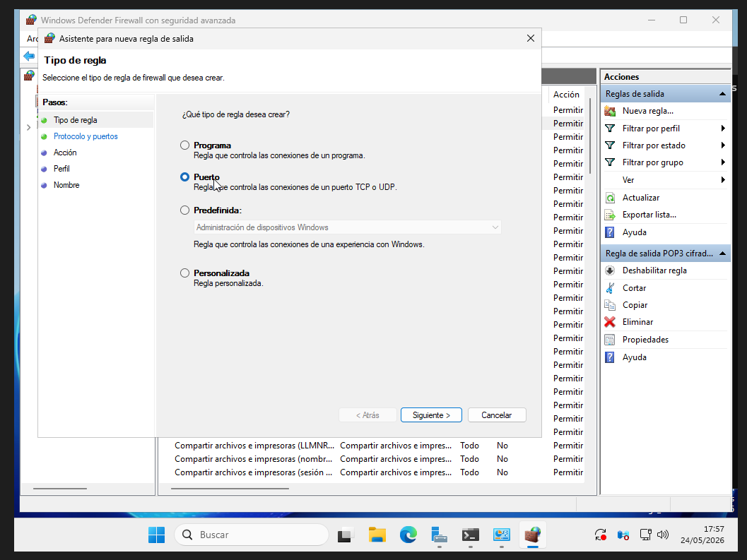
Task: Click the rules list horizontal scrollbar
Action: (230, 488)
